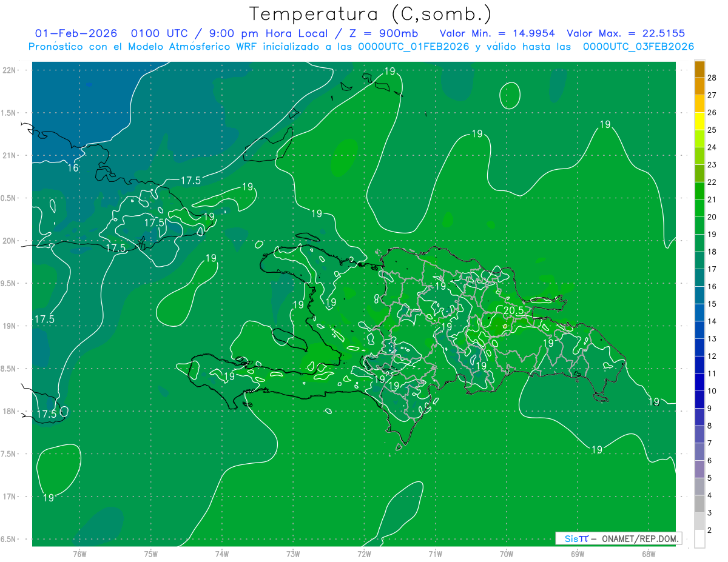728x562 pixels.
Task: Pick the legend color between 19 and 20
Action: (699, 226)
